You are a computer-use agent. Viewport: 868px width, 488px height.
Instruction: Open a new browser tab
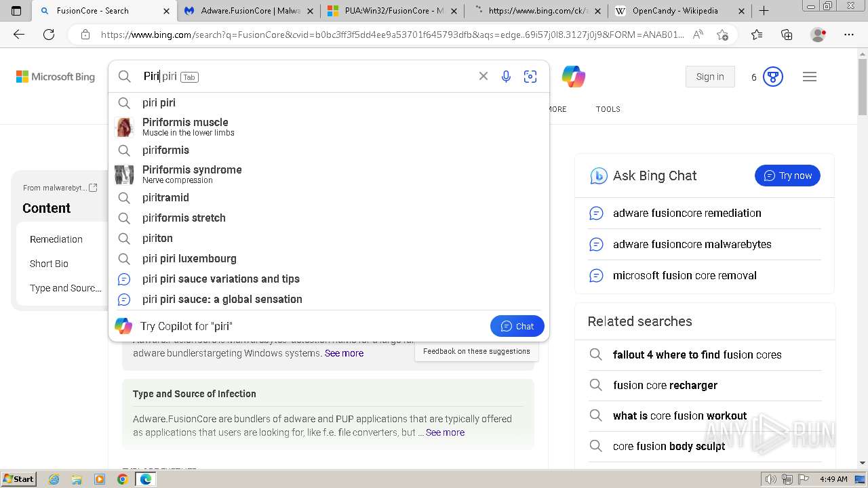764,11
